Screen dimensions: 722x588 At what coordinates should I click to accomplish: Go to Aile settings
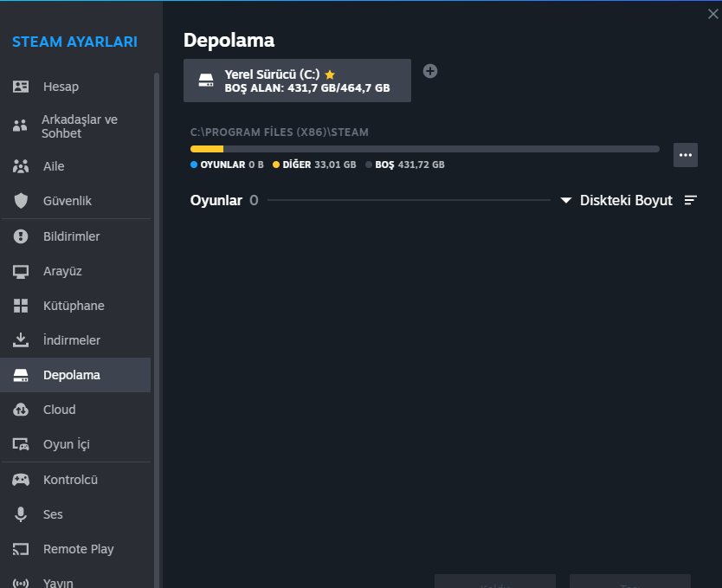[x=75, y=166]
